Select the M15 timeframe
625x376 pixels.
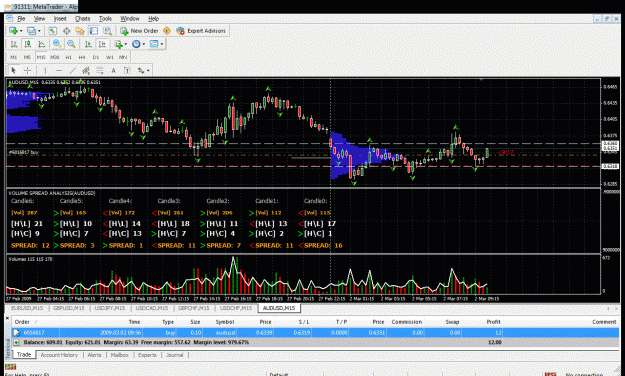(x=41, y=57)
